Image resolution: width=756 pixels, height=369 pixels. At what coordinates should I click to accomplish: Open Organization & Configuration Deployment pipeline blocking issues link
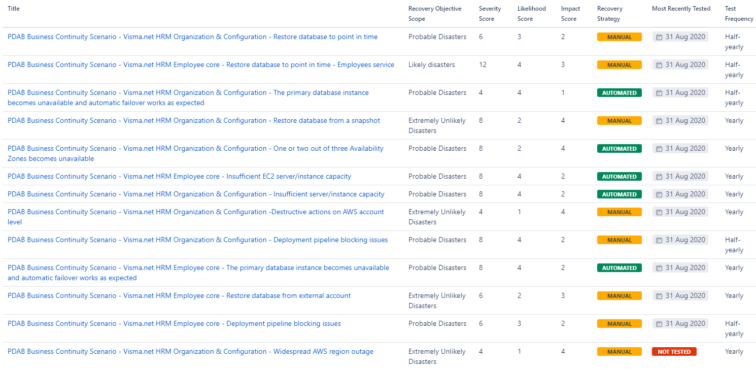pyautogui.click(x=198, y=240)
